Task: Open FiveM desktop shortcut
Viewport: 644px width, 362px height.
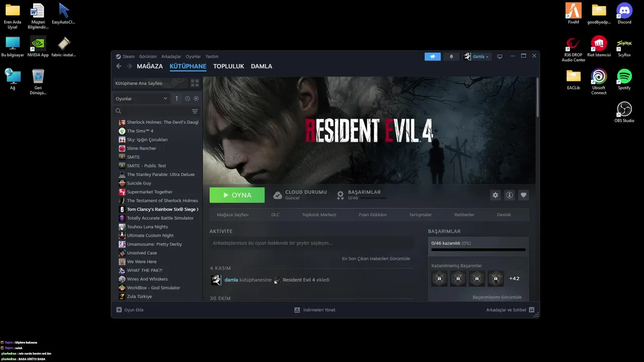Action: [573, 14]
